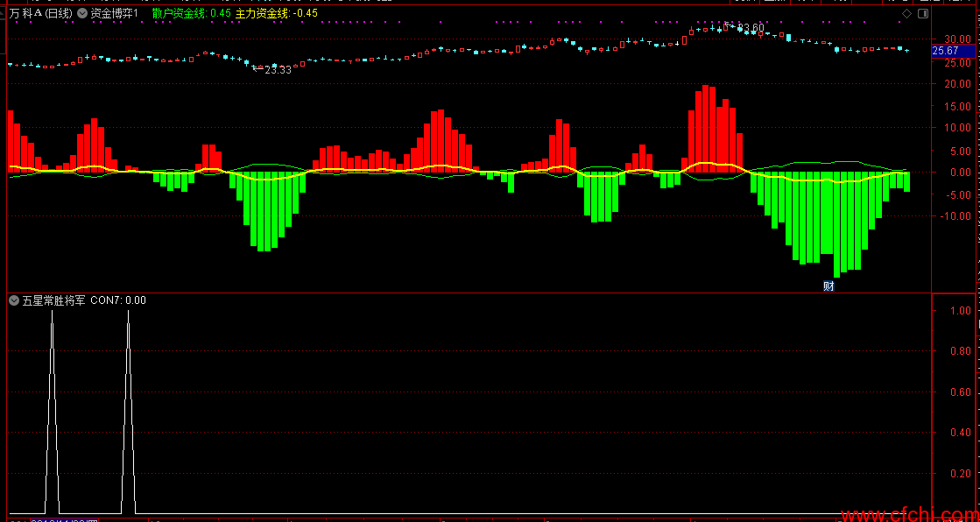Click the 财 marker below the green bars
Screen dimensions: 980x522
click(x=828, y=286)
